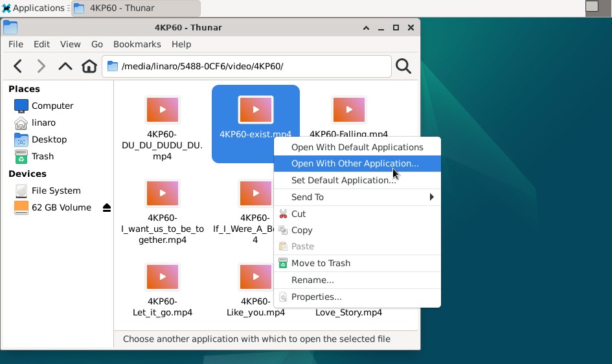Image resolution: width=612 pixels, height=364 pixels.
Task: Open linaro home in sidebar
Action: pos(43,122)
